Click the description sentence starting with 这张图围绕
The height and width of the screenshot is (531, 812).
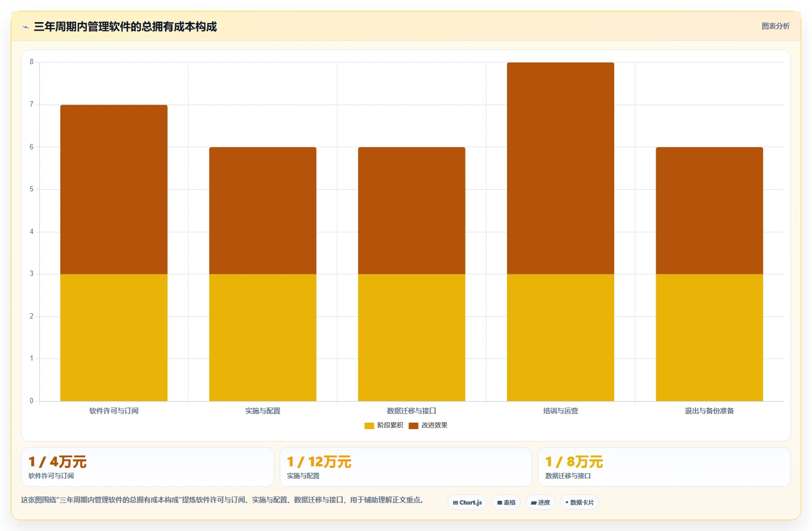[223, 500]
